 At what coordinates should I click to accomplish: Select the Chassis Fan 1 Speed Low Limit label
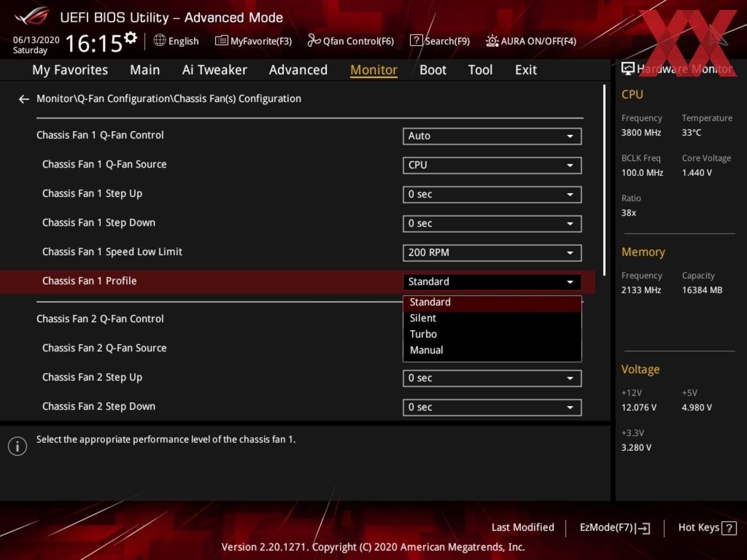(x=112, y=252)
